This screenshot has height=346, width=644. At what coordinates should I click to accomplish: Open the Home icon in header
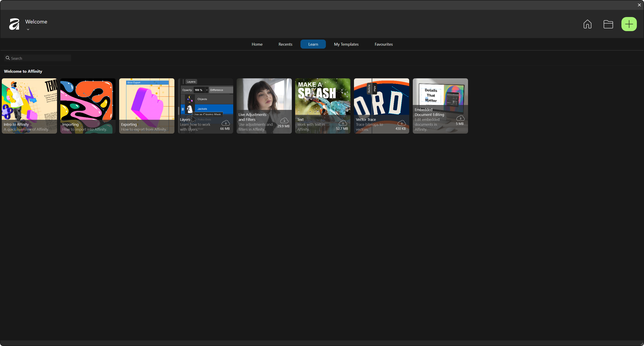click(x=587, y=24)
